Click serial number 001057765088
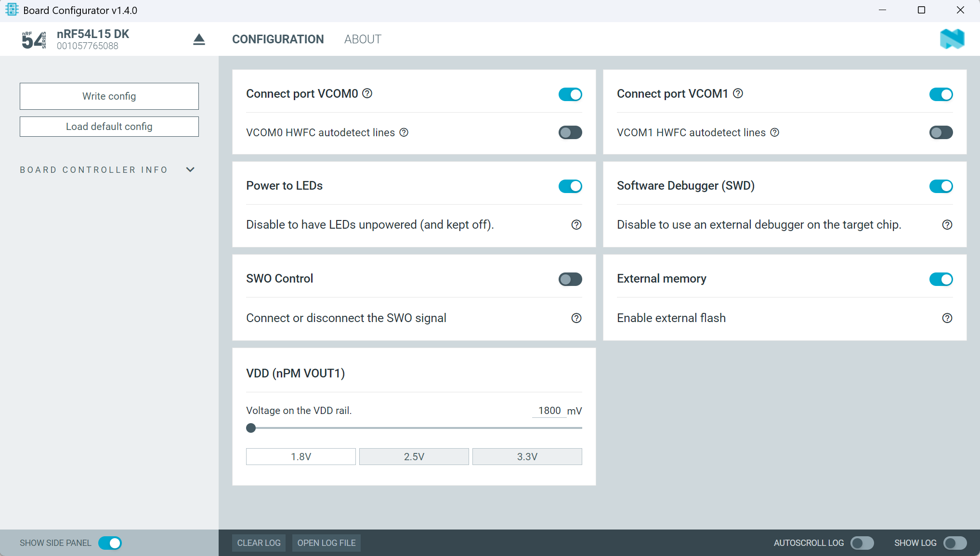The image size is (980, 556). coord(88,46)
